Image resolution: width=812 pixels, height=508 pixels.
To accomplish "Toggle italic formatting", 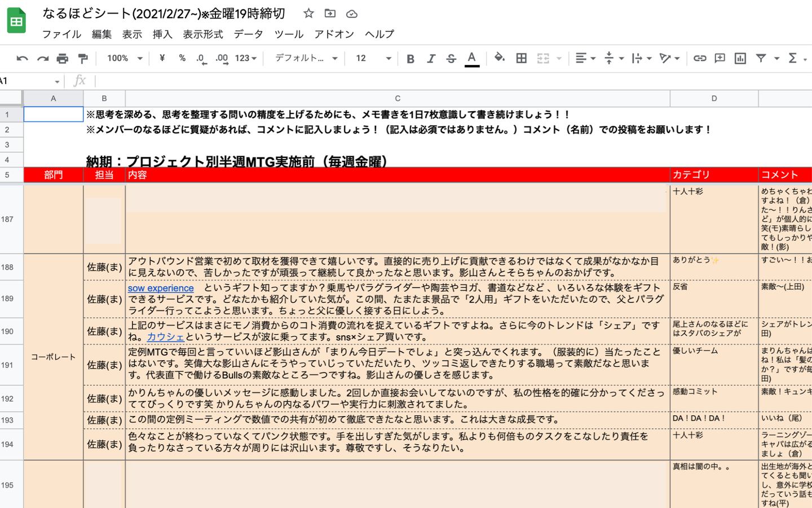I will 431,58.
